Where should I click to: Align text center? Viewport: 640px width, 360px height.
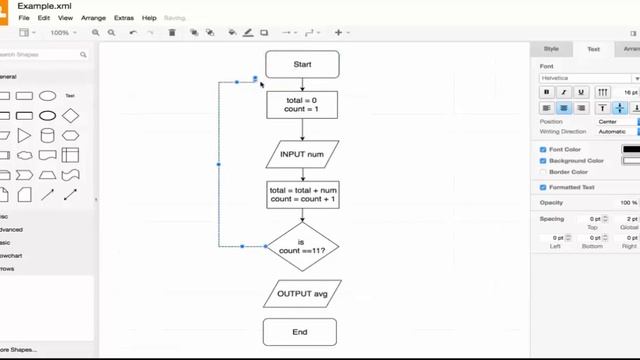564,108
